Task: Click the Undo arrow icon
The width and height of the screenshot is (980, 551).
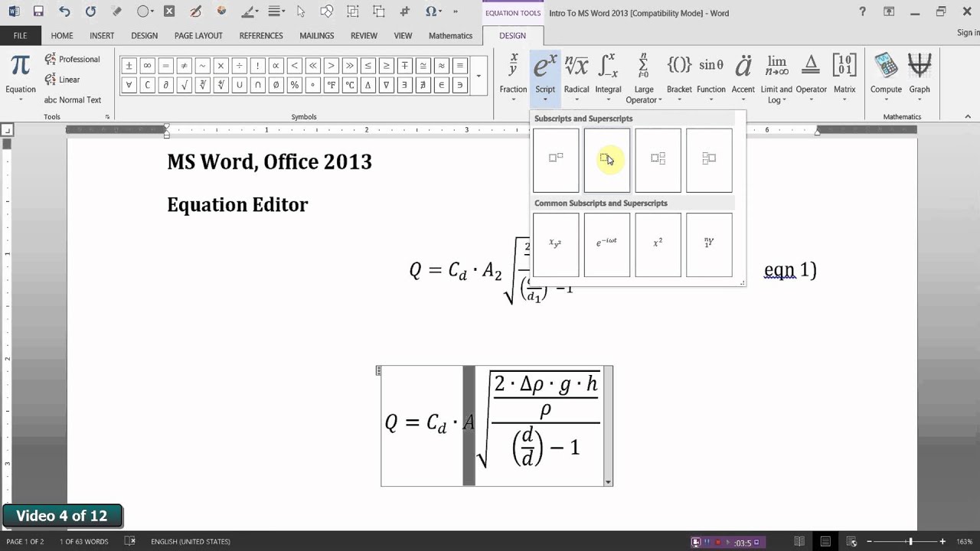Action: click(64, 11)
